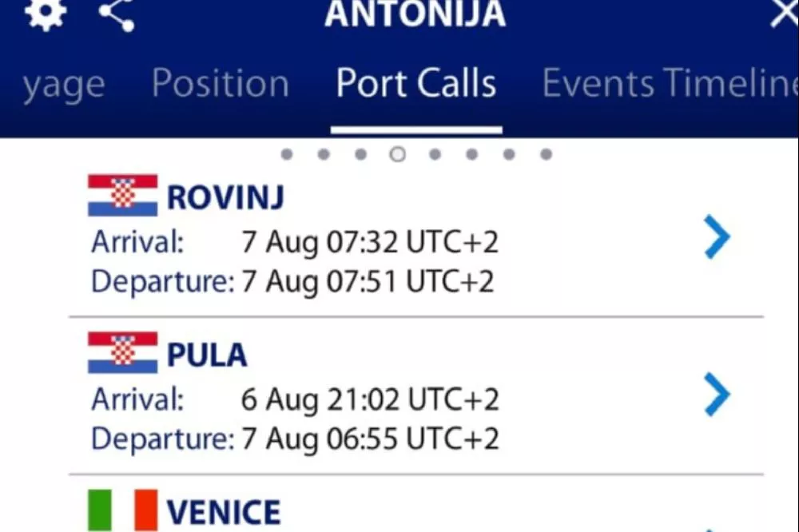This screenshot has height=532, width=799.
Task: Tap the Italian flag beside Venice
Action: coord(122,511)
